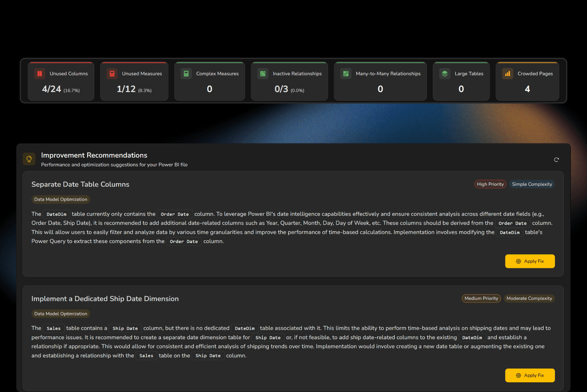This screenshot has width=587, height=392.
Task: Click the Crowded Pages count 4
Action: tap(527, 89)
